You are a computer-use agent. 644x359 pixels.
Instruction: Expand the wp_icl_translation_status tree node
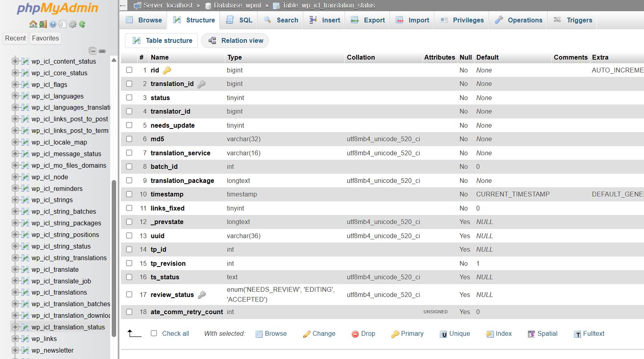15,327
